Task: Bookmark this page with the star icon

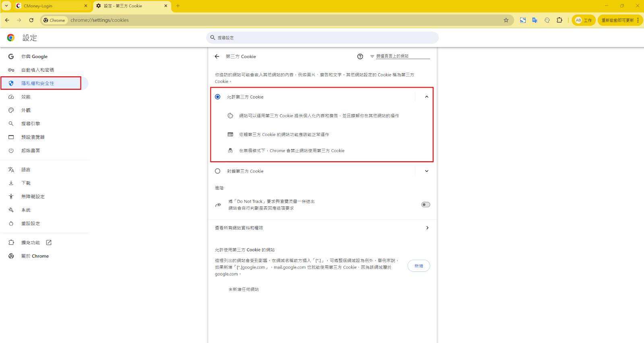Action: (506, 20)
